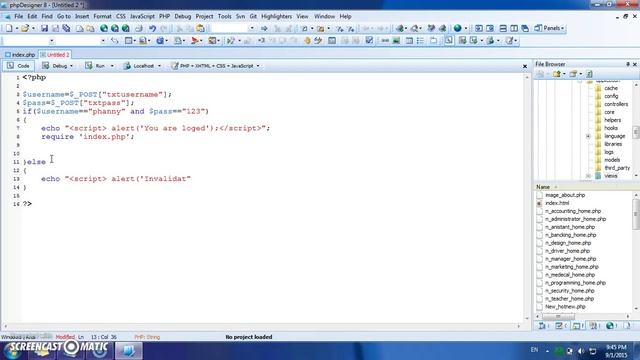Click the checkmark form icon in second toolbar
This screenshot has height=360, width=640.
369,40
